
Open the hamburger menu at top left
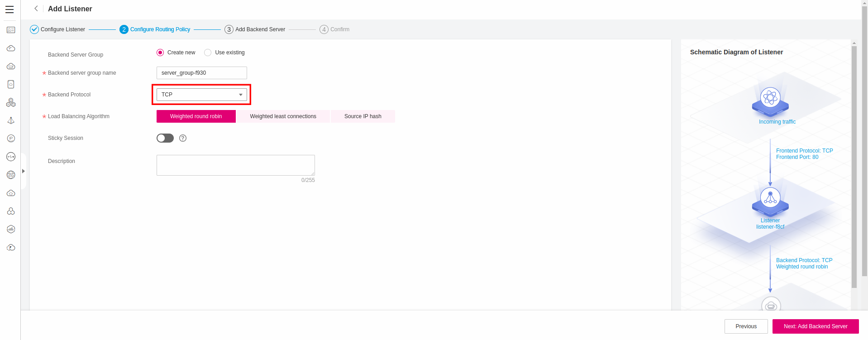pos(10,10)
